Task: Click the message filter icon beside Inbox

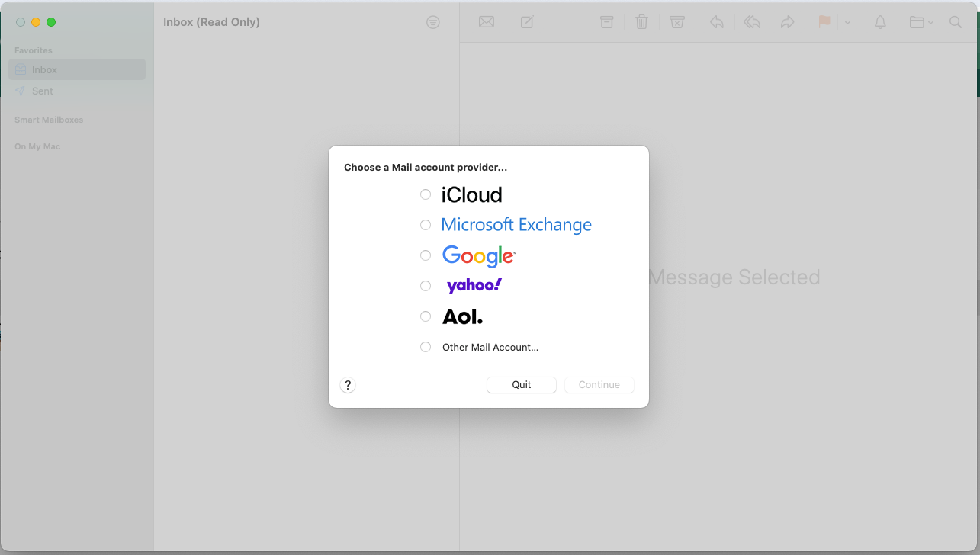Action: tap(433, 22)
